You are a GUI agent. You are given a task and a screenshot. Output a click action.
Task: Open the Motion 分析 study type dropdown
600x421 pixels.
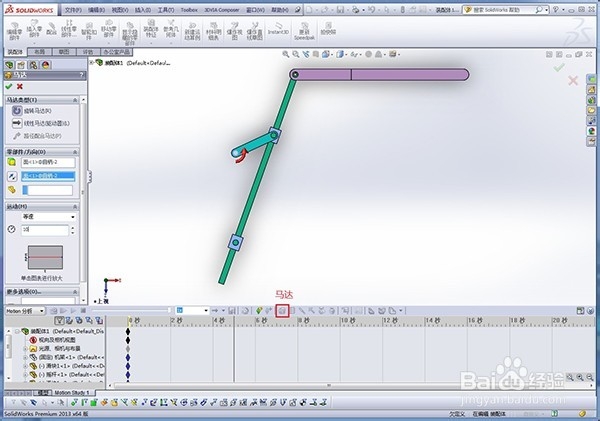click(x=25, y=311)
